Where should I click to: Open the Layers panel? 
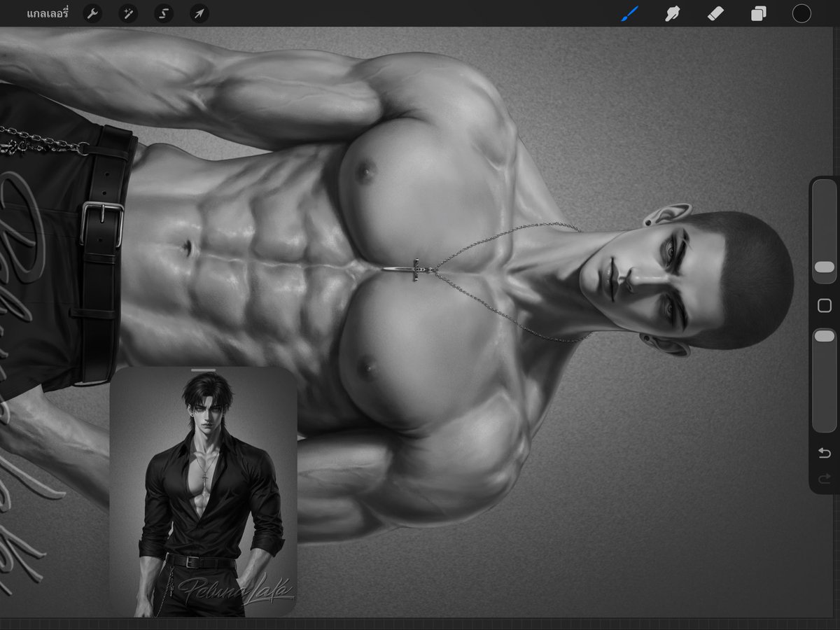[x=759, y=13]
